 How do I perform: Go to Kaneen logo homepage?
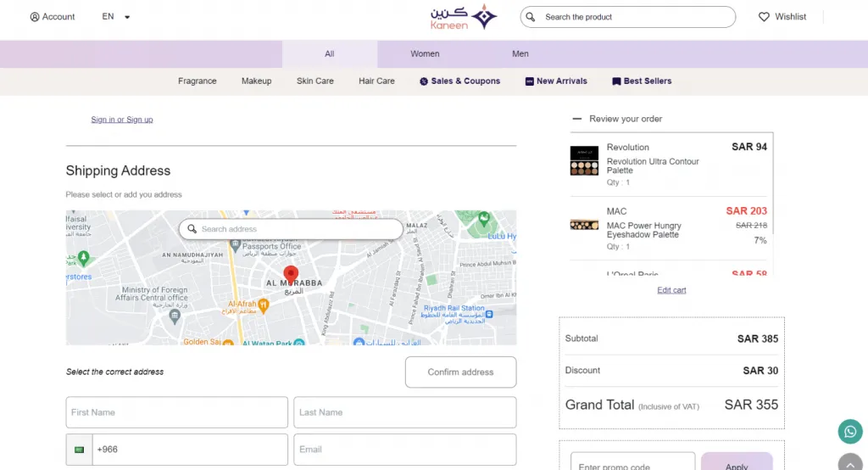[464, 17]
